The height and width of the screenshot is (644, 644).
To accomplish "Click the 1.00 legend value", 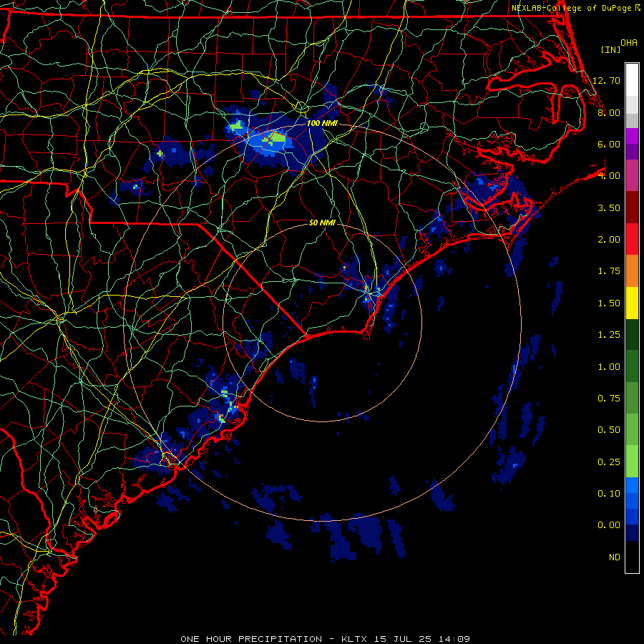I will point(609,367).
